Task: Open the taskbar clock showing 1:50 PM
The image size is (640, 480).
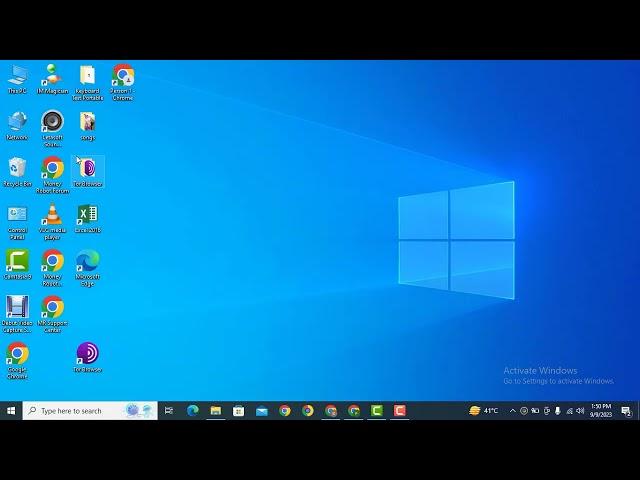Action: click(x=601, y=411)
